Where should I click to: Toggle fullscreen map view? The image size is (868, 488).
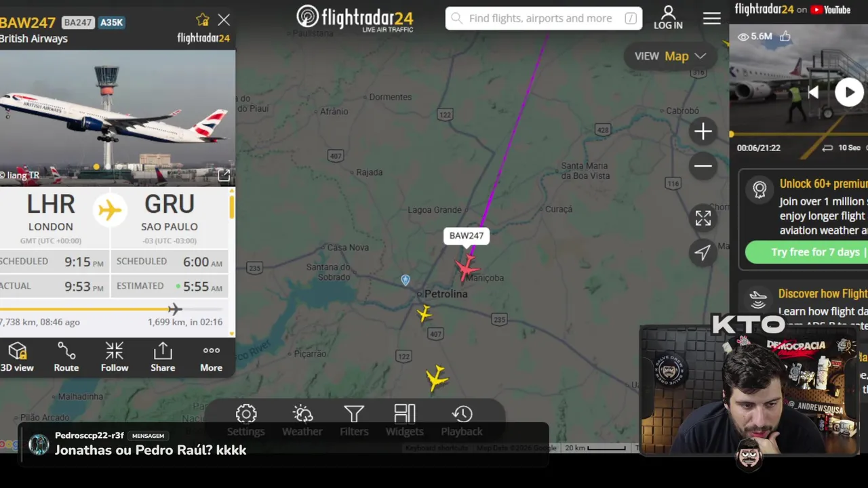[x=703, y=218]
